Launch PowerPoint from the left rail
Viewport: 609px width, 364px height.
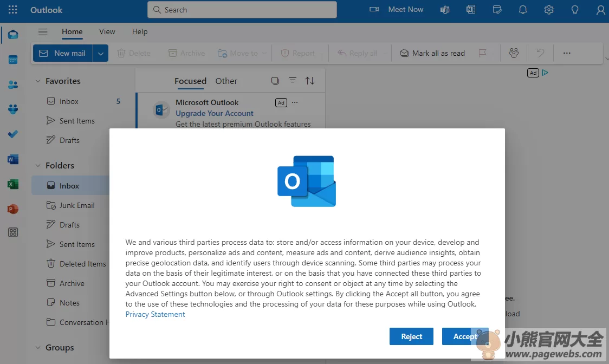pos(13,209)
